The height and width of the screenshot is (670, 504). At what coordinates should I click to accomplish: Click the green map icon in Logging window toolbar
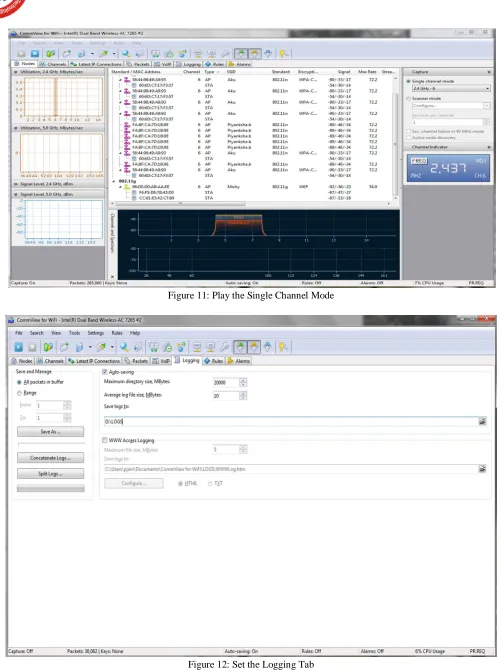(x=48, y=347)
